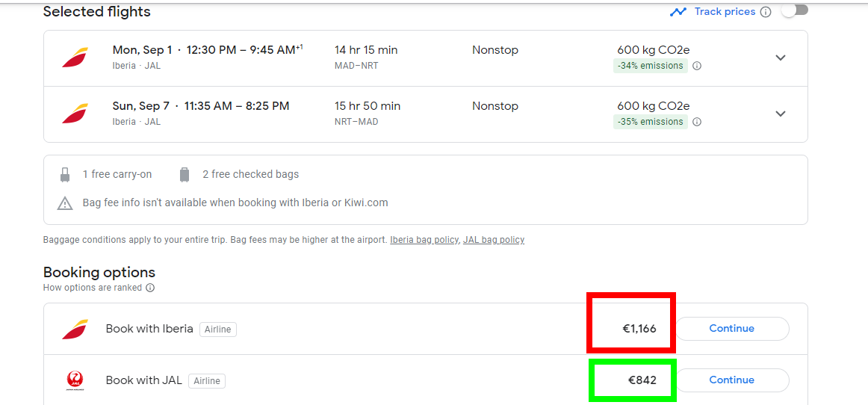Viewport: 868px width, 405px height.
Task: Click info icon beside -34% emissions
Action: pyautogui.click(x=697, y=66)
